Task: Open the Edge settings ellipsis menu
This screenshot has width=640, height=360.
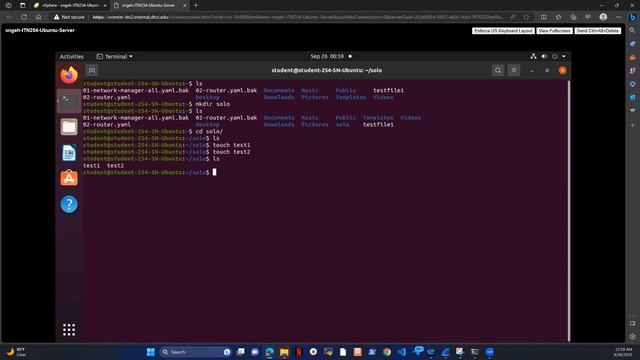Action: (x=618, y=17)
